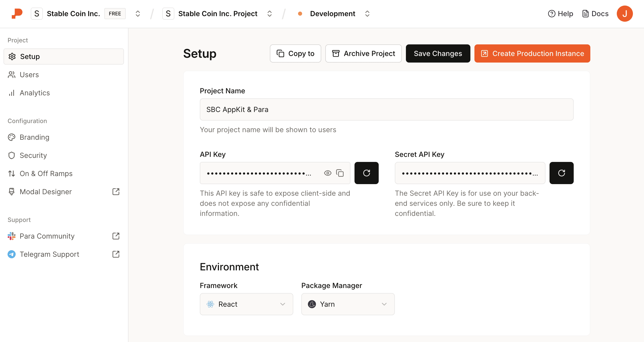The image size is (644, 342).
Task: Click the Modal Designer external link icon
Action: point(116,192)
